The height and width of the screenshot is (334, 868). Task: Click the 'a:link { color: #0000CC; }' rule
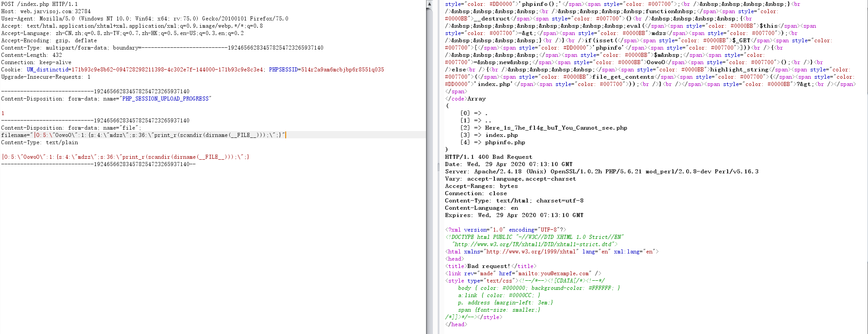point(499,295)
